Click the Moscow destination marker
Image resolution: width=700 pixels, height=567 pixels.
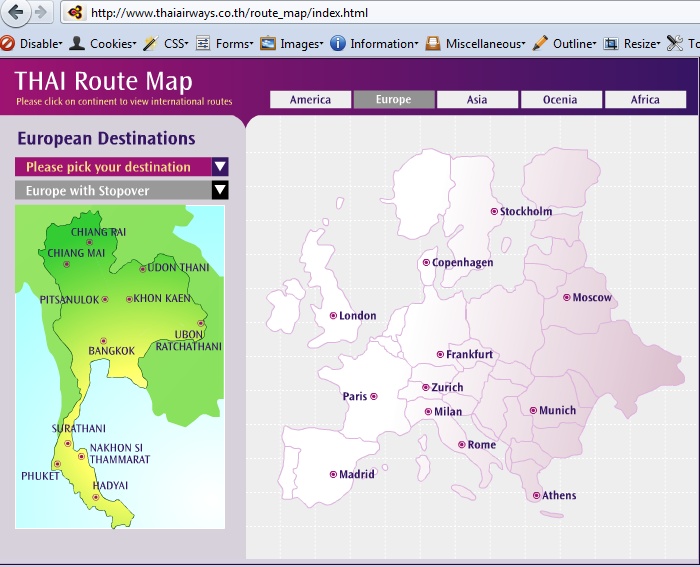[567, 297]
